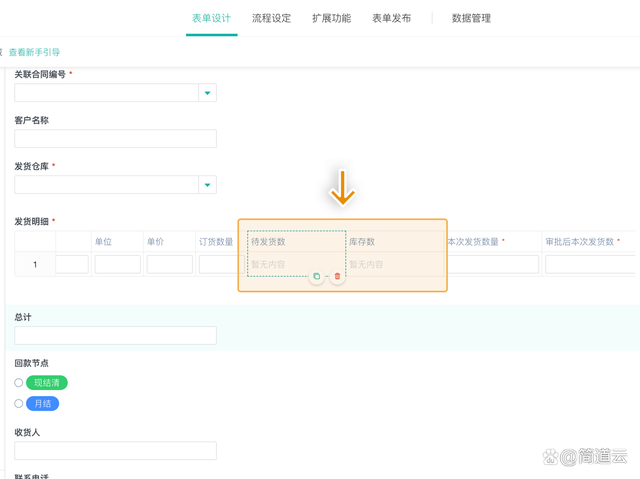Switch to 数据管理 tab
The image size is (640, 479).
pyautogui.click(x=471, y=18)
